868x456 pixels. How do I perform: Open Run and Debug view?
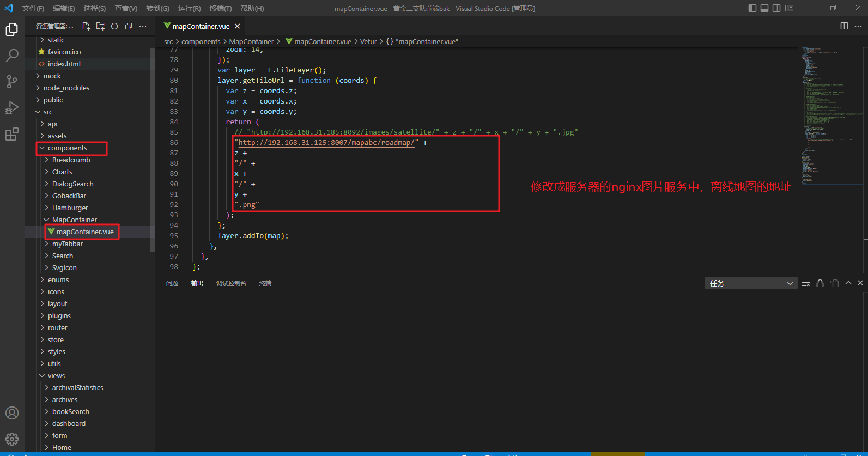tap(12, 108)
